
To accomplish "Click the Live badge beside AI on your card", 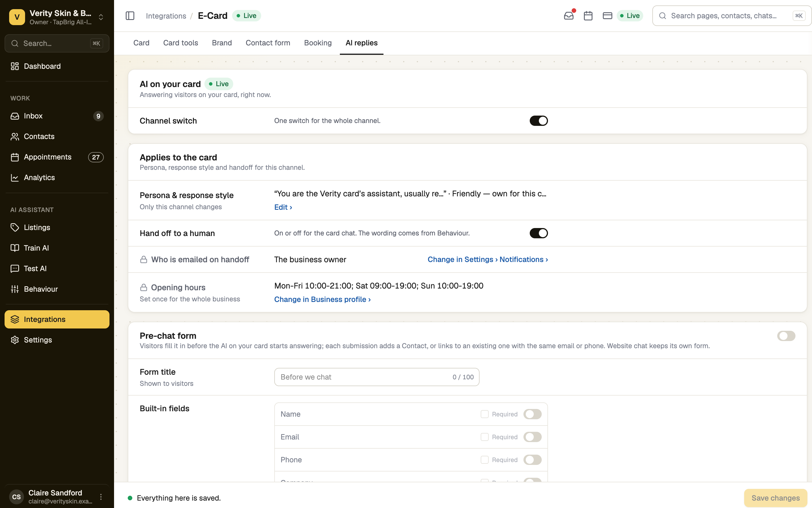I will coord(218,84).
